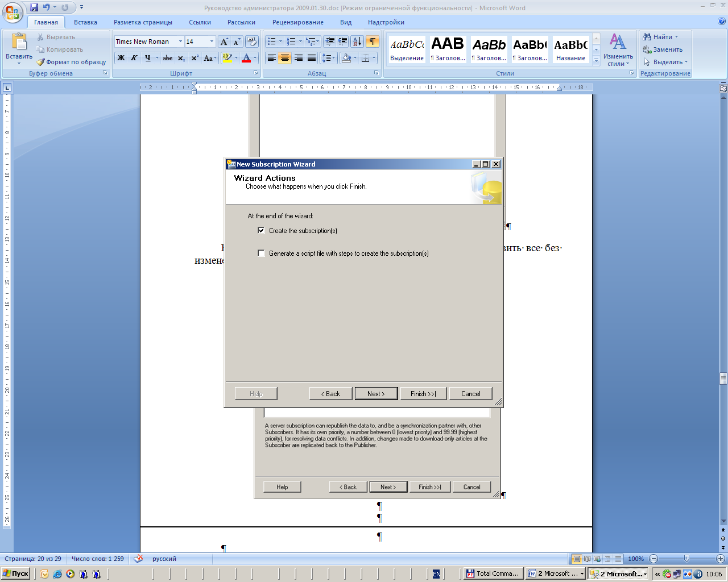The width and height of the screenshot is (728, 582).
Task: Expand numbering list dropdown arrow
Action: point(300,41)
